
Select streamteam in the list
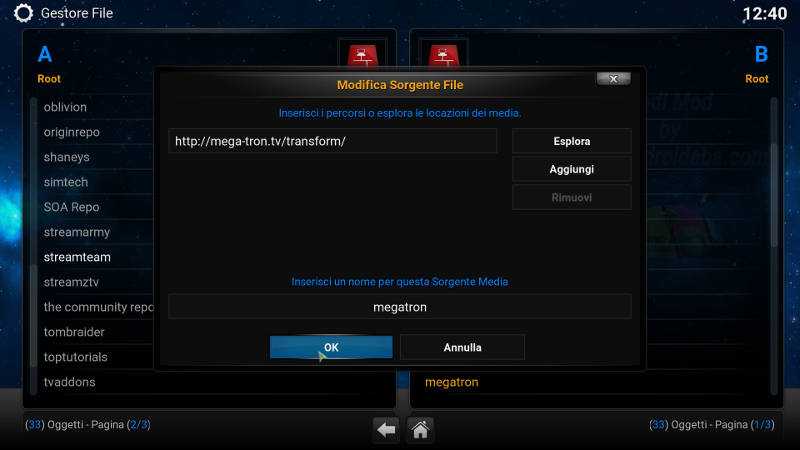coord(78,257)
